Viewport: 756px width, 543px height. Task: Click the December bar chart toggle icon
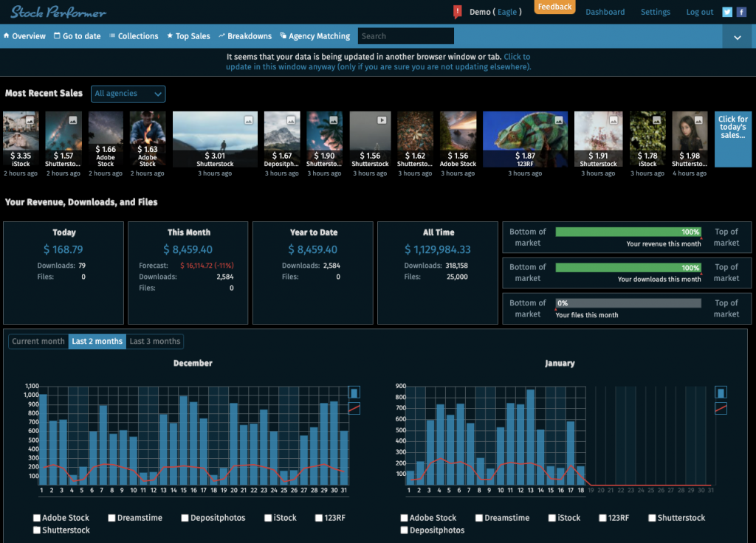point(354,392)
